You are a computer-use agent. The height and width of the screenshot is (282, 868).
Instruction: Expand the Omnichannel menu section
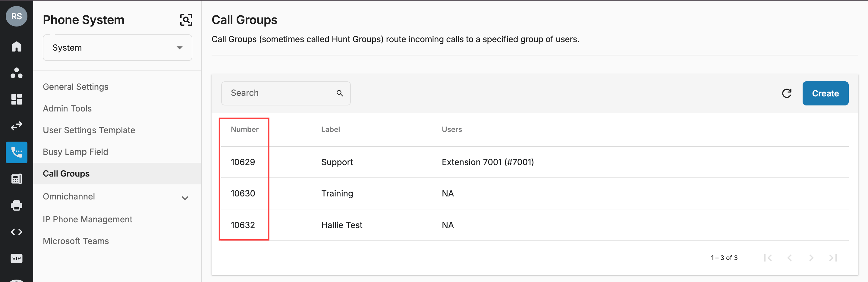coord(185,198)
